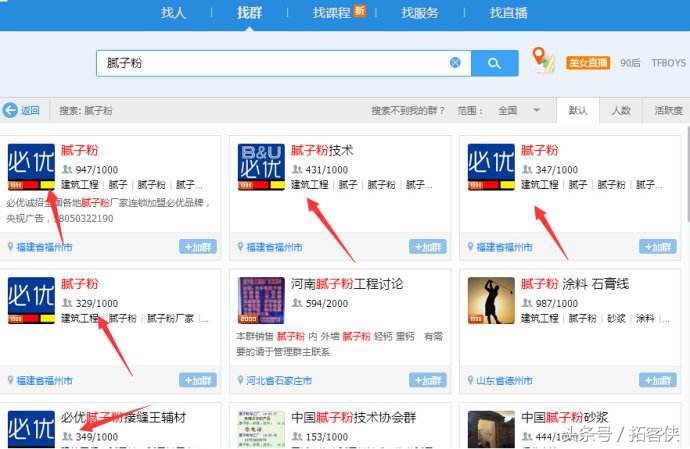
Task: Open the 中国腻子粉砂浆 group avatar
Action: (x=491, y=430)
